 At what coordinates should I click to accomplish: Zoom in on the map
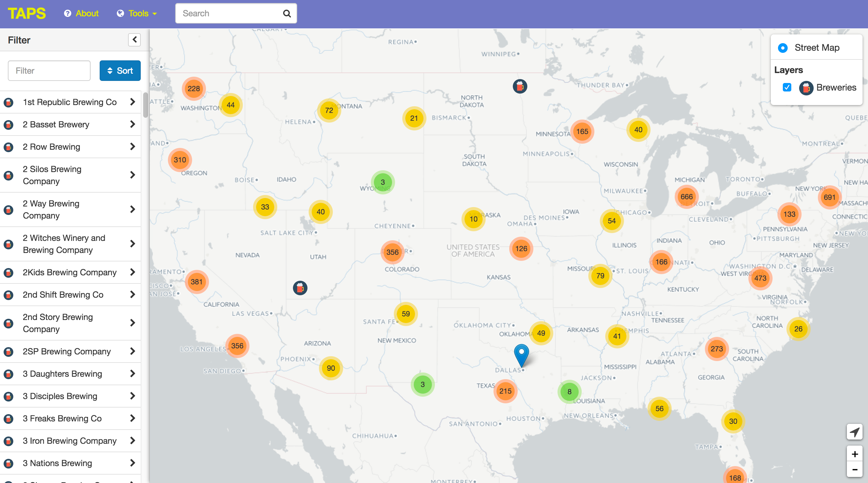tap(854, 454)
